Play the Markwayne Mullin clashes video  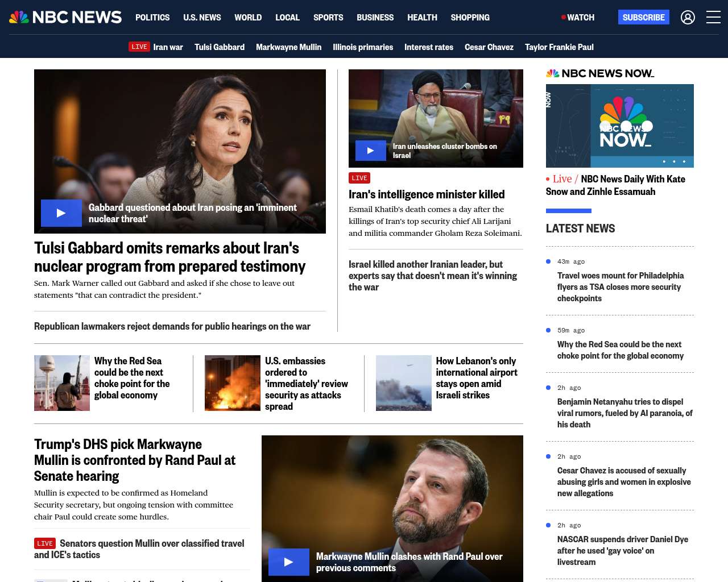coord(289,562)
